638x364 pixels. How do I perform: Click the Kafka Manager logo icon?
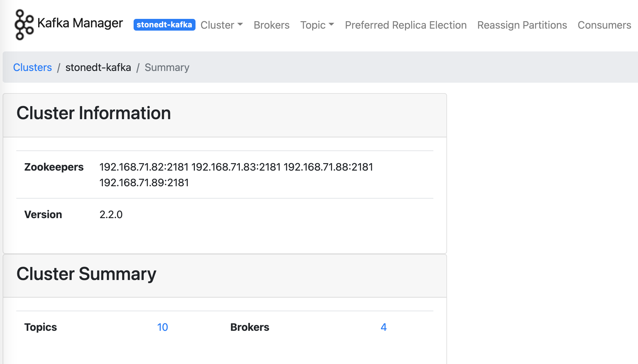(x=24, y=25)
